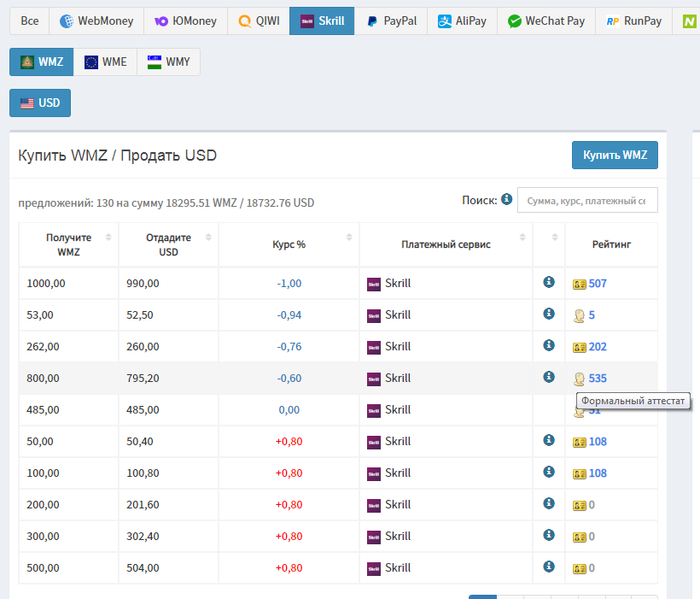Sort by Отдадите USD column

pos(169,245)
